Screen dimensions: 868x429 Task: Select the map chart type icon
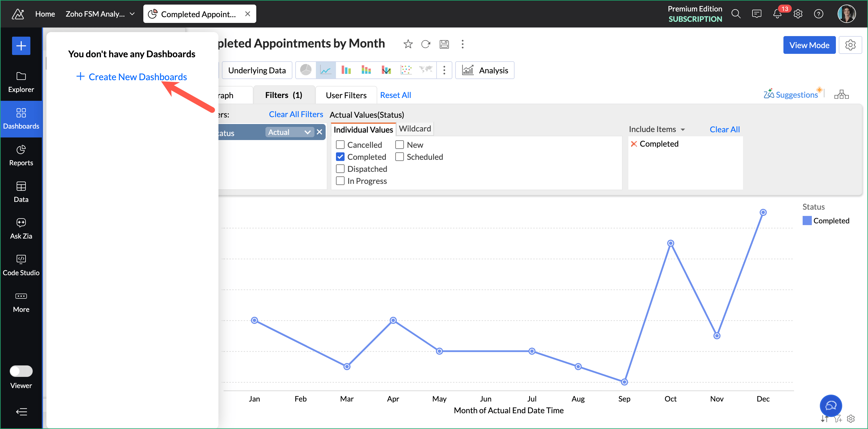click(x=426, y=70)
